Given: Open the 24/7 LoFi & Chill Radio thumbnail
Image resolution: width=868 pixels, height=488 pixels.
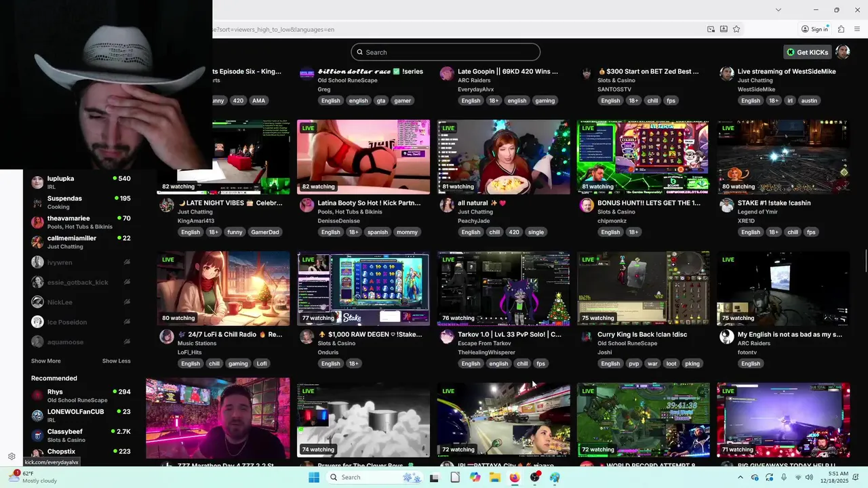Looking at the screenshot, I should coord(223,289).
